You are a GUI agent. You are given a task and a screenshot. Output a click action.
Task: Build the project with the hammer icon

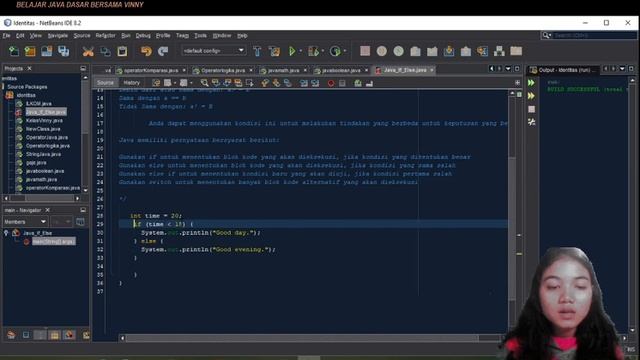(x=257, y=51)
